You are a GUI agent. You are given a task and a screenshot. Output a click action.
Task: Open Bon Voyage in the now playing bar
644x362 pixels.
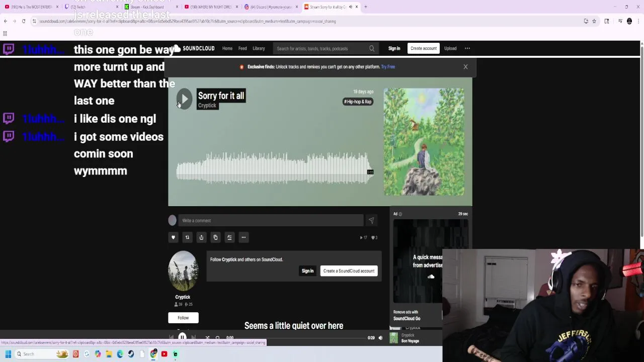coord(410,341)
